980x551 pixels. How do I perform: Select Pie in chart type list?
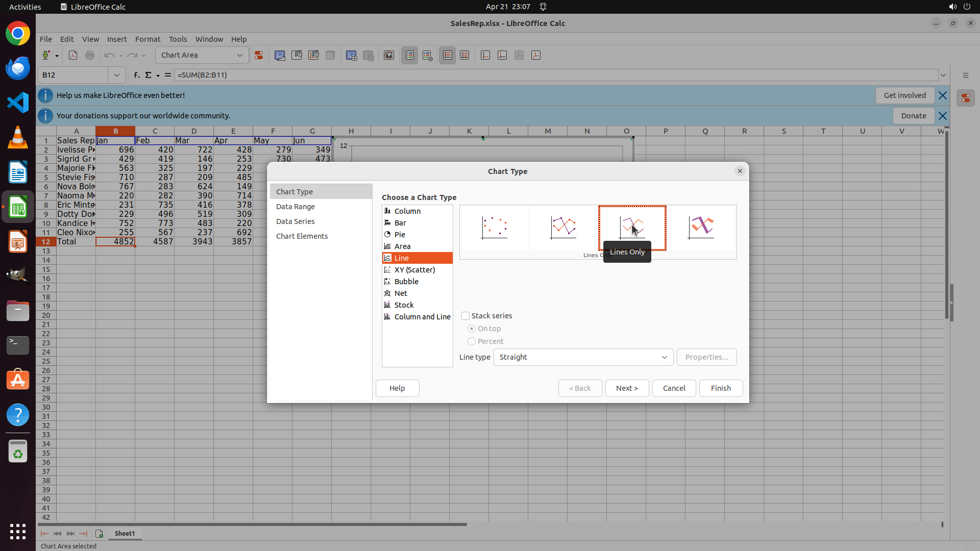point(400,235)
